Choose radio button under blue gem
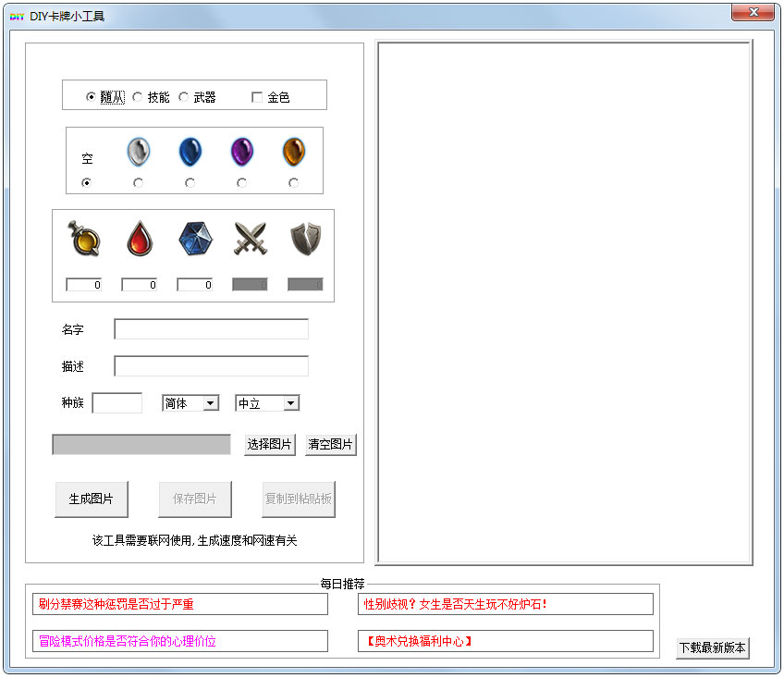This screenshot has height=678, width=784. (190, 182)
